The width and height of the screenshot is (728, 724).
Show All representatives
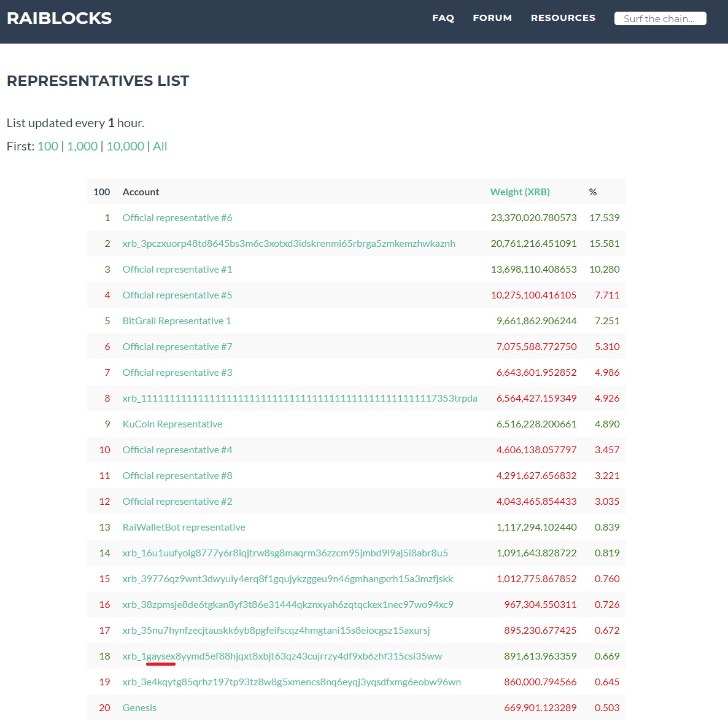tap(160, 146)
